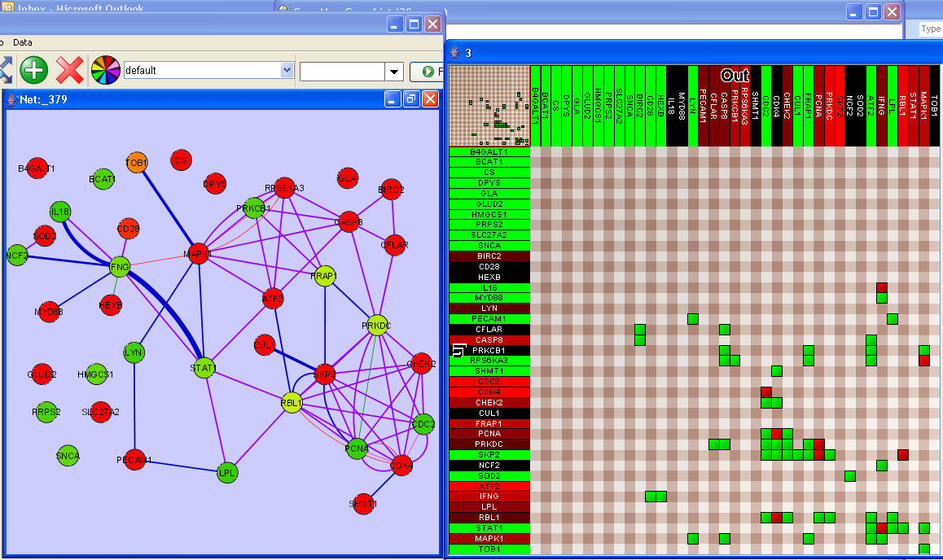Image resolution: width=943 pixels, height=560 pixels.
Task: Select the MAPK1 node in the network
Action: pos(199,254)
